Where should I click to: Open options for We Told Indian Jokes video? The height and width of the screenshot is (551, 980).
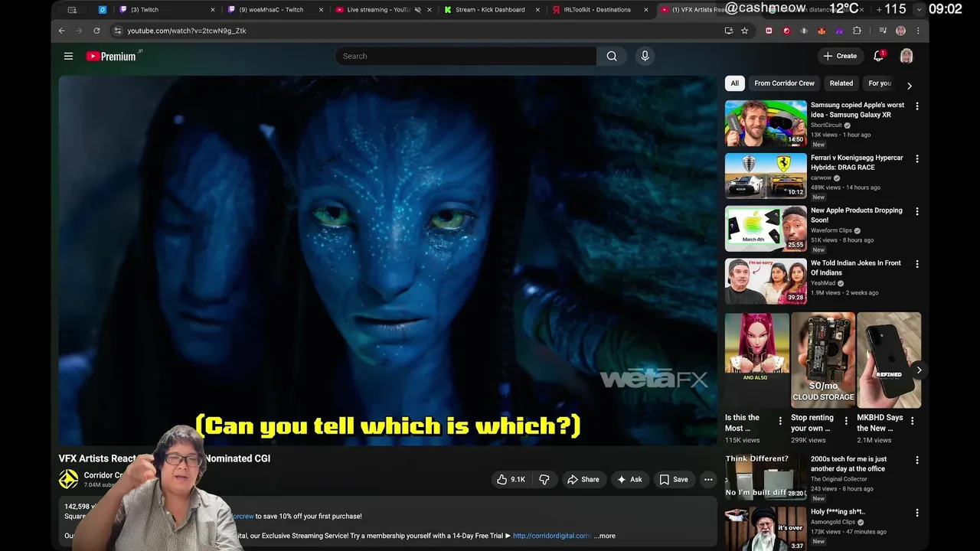pos(917,265)
